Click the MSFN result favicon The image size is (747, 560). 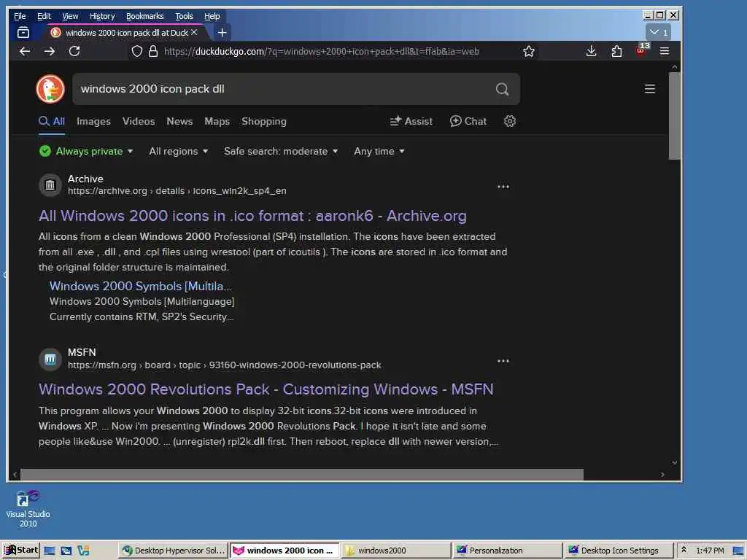[50, 359]
